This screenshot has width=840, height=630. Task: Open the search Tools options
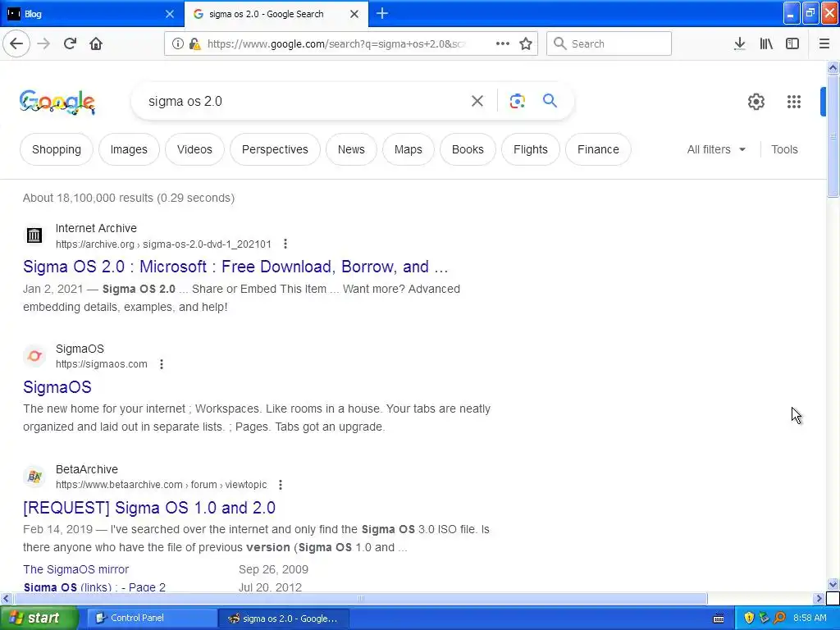[x=784, y=149]
